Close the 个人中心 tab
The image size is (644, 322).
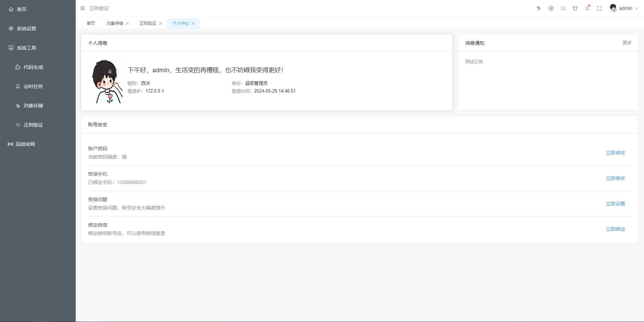193,23
